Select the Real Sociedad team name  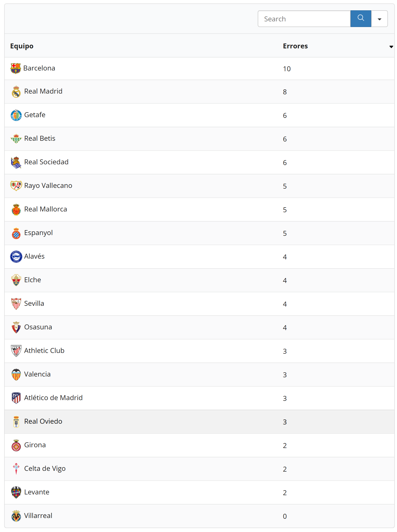46,162
